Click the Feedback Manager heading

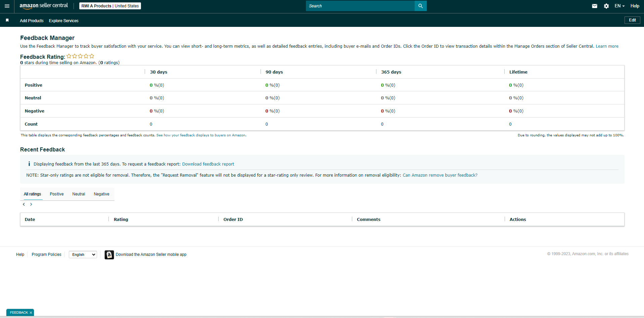click(47, 38)
